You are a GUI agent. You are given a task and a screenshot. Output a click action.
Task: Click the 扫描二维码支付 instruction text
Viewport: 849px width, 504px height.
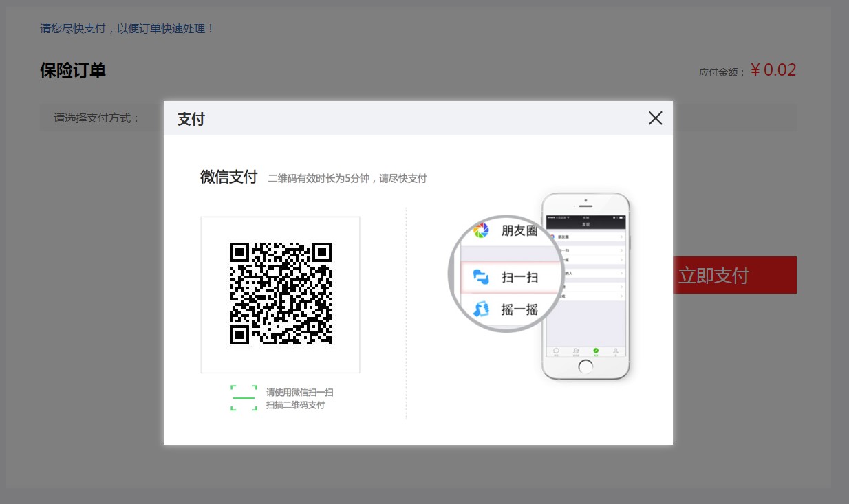[295, 405]
